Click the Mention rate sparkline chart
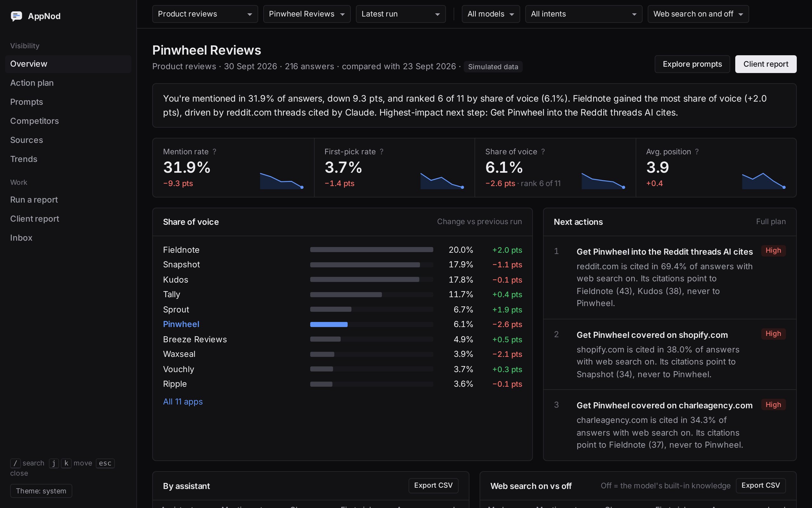Viewport: 812px width, 508px height. pos(282,181)
